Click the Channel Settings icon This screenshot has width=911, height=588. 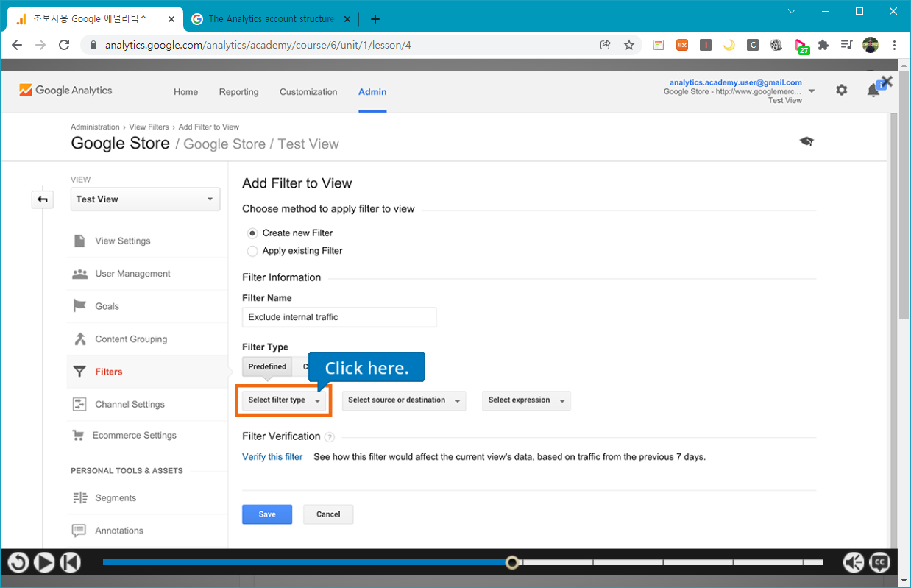(x=79, y=404)
